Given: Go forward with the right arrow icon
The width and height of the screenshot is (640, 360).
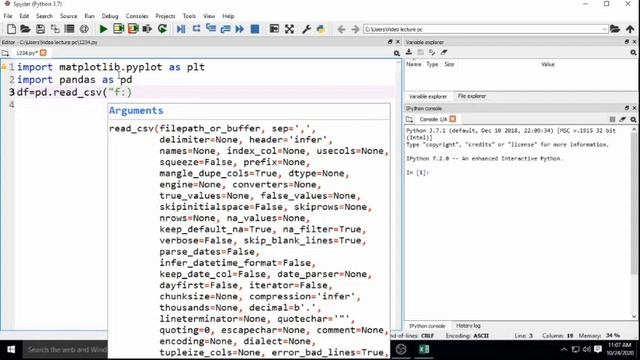Looking at the screenshot, I should 355,29.
